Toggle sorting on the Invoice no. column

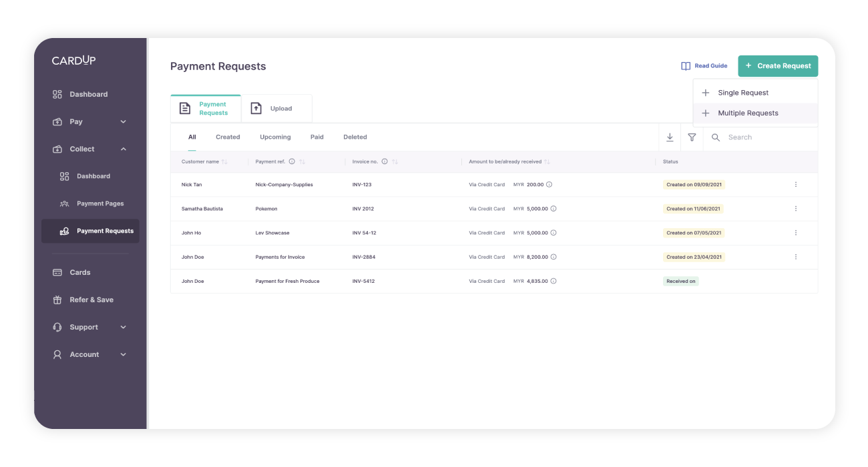[394, 161]
